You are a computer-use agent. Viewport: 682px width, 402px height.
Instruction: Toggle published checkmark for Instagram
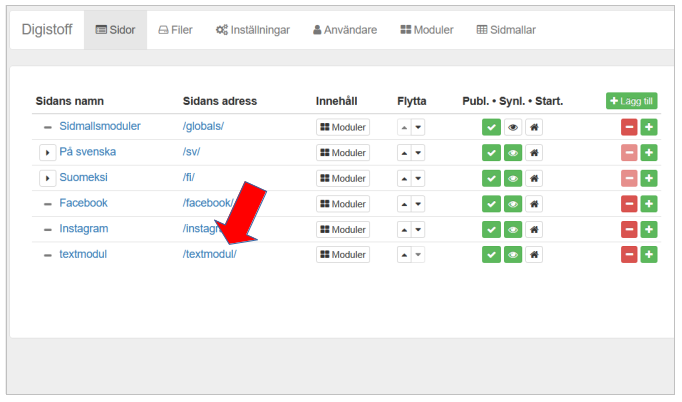(491, 230)
